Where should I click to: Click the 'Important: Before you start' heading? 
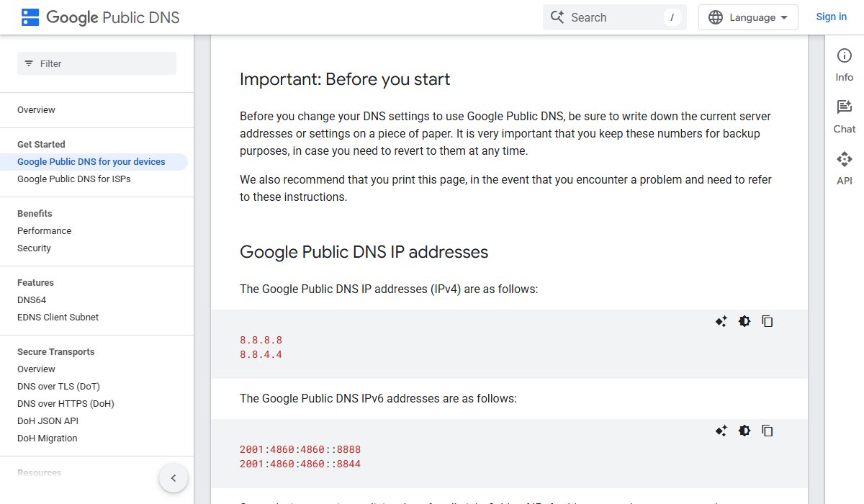point(345,79)
